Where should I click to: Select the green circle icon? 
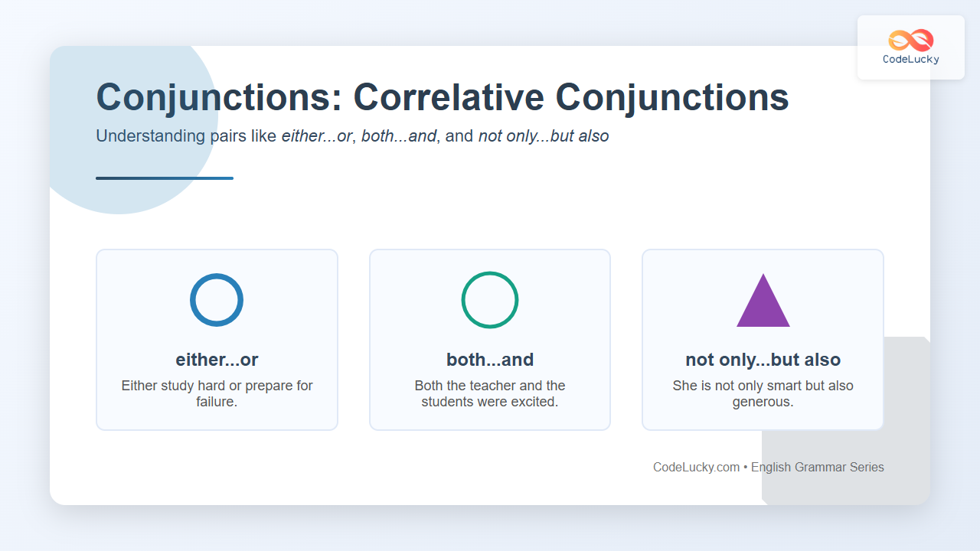[490, 300]
